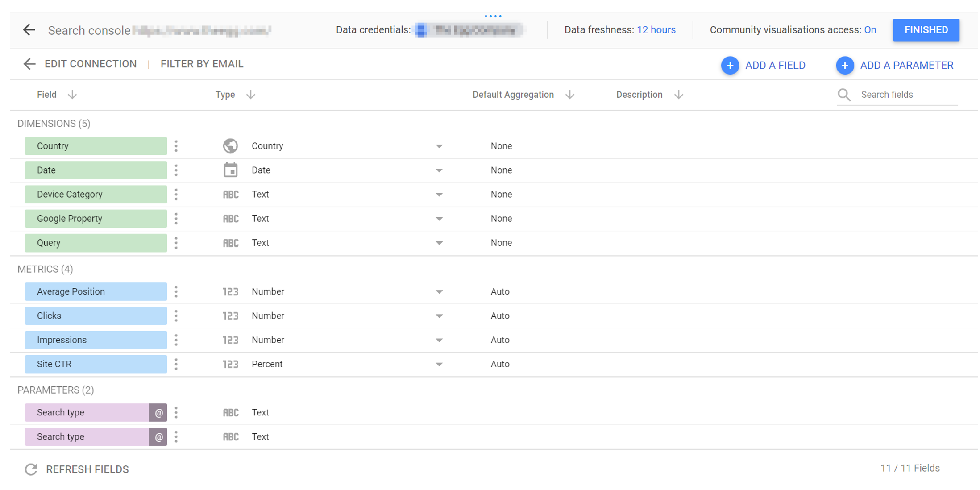Sort by Description column arrow
This screenshot has width=980, height=490.
tap(678, 95)
